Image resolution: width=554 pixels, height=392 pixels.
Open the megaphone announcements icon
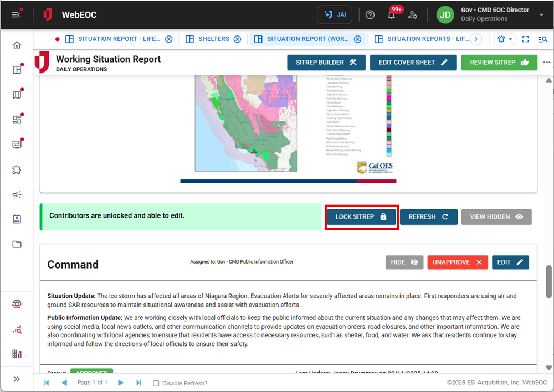[17, 194]
